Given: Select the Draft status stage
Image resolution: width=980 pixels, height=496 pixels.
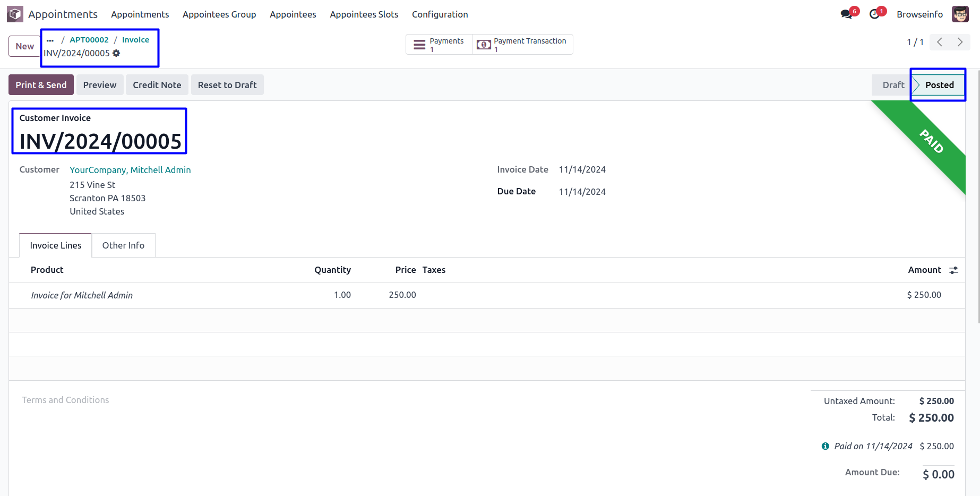Looking at the screenshot, I should (893, 85).
